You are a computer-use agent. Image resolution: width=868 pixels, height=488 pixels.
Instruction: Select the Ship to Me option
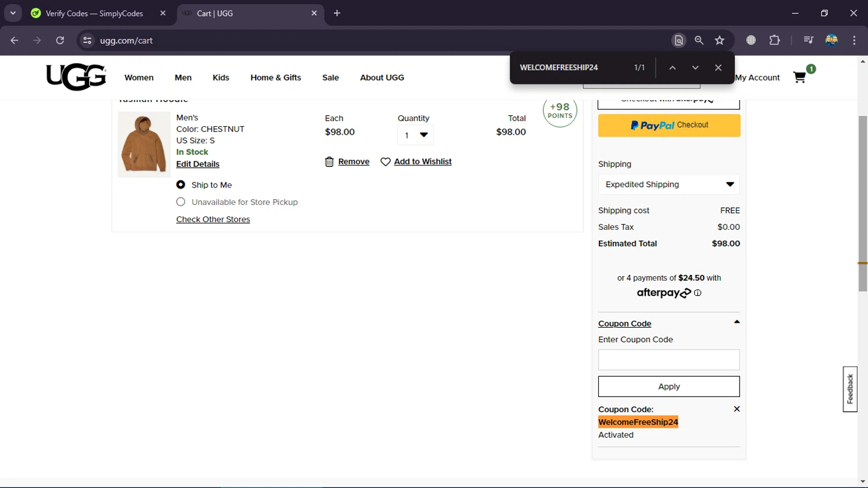click(181, 185)
